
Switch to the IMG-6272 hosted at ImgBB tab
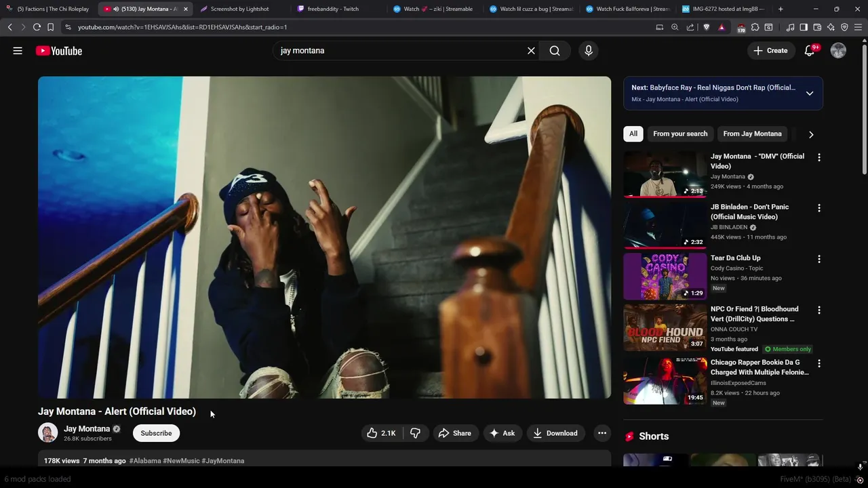tap(724, 9)
